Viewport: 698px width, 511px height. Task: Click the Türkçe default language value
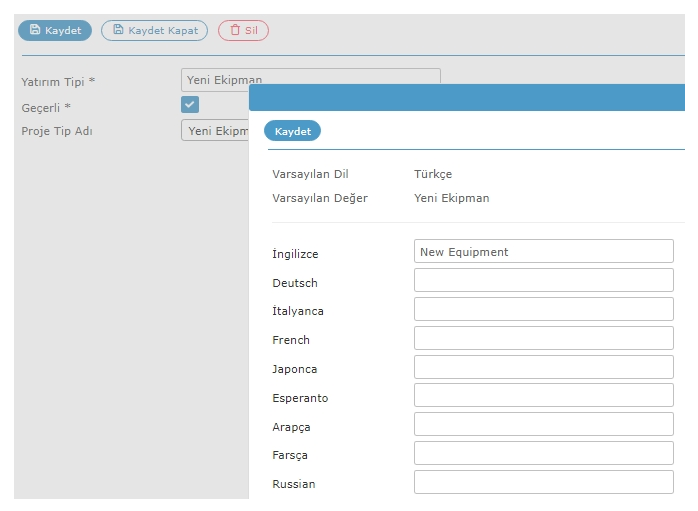tap(433, 174)
